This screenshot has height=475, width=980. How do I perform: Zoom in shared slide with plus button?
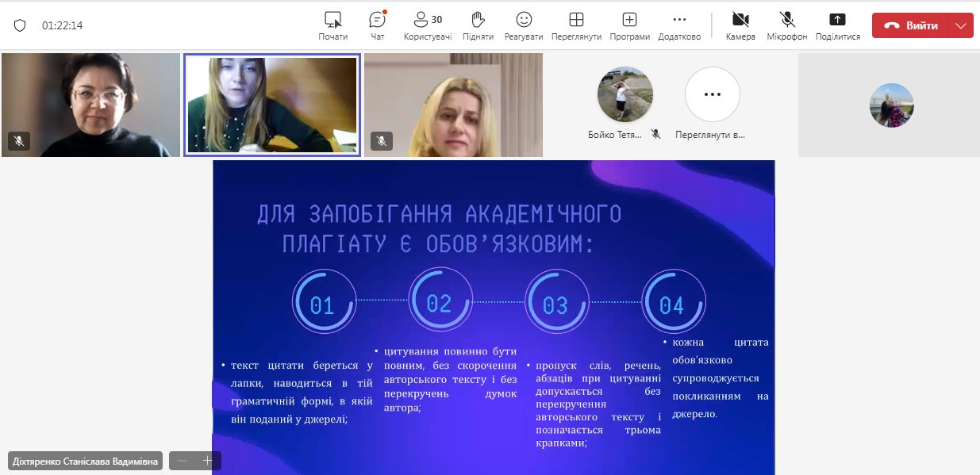coord(208,461)
